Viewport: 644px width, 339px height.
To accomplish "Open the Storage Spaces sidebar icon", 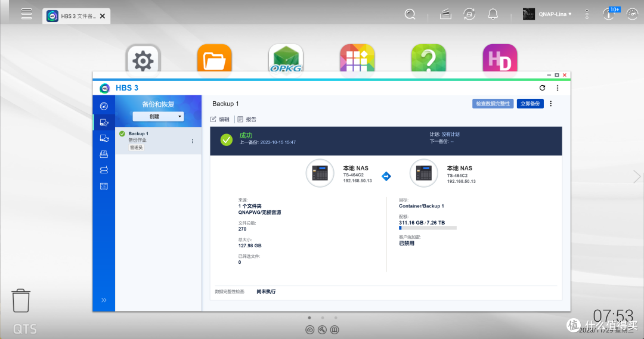I will click(104, 170).
